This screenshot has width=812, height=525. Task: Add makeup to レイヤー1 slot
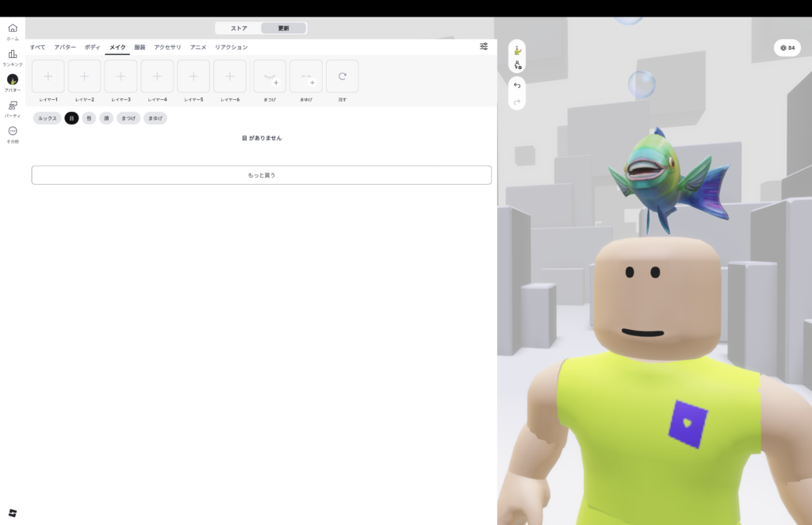(x=48, y=76)
